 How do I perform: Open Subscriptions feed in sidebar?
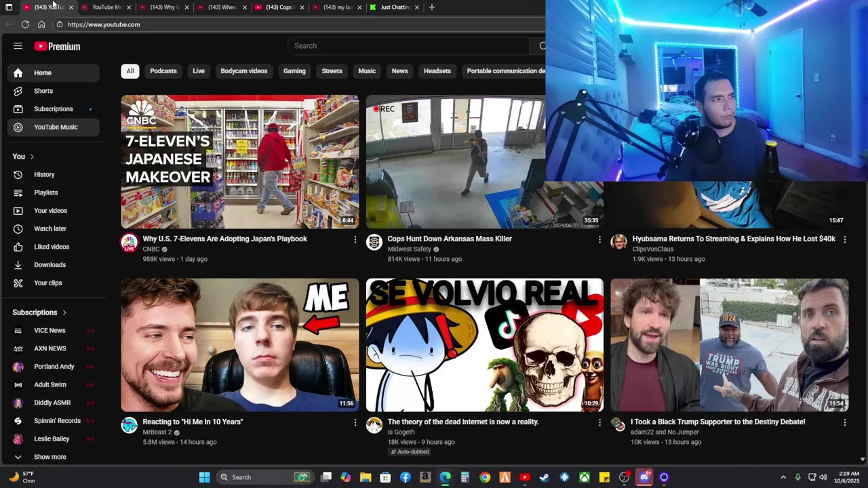[x=54, y=109]
